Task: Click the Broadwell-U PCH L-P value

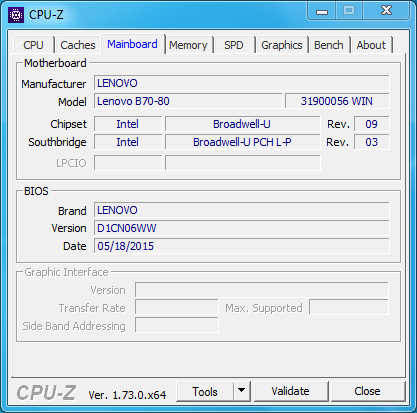Action: tap(242, 142)
